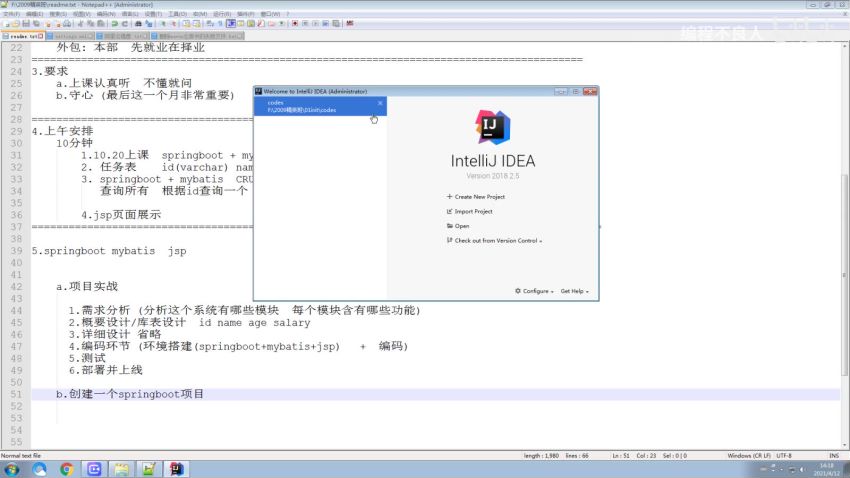
Task: Open the 编辑(E) Edit menu
Action: click(34, 14)
